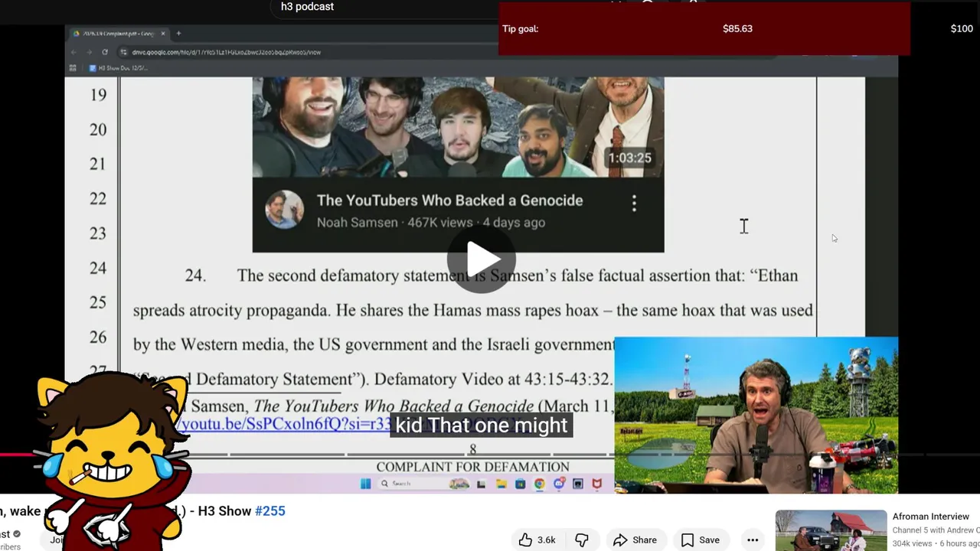Open McAfee from the taskbar
Image resolution: width=980 pixels, height=551 pixels.
pos(597,484)
